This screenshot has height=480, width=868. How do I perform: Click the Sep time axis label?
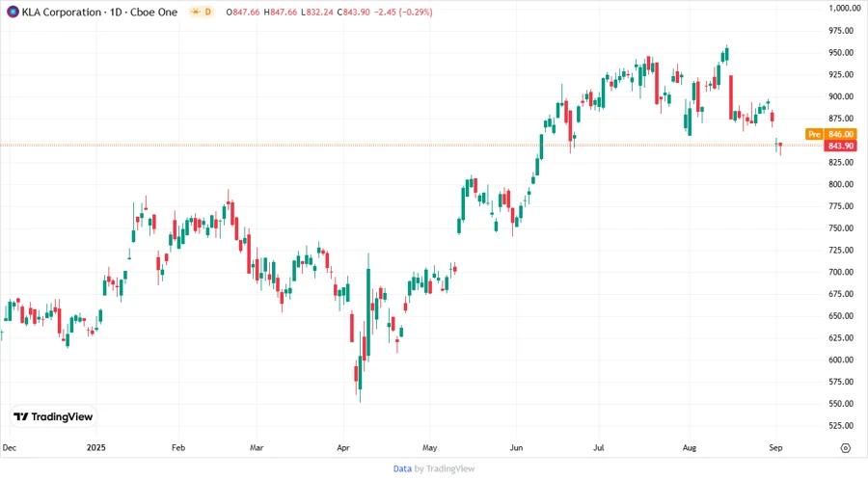tap(775, 447)
